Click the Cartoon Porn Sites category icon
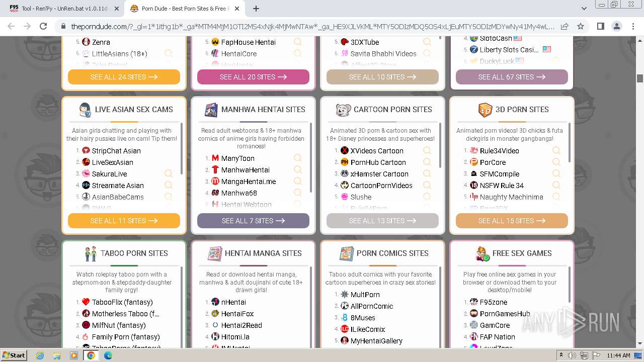644x362 pixels. coord(343,110)
